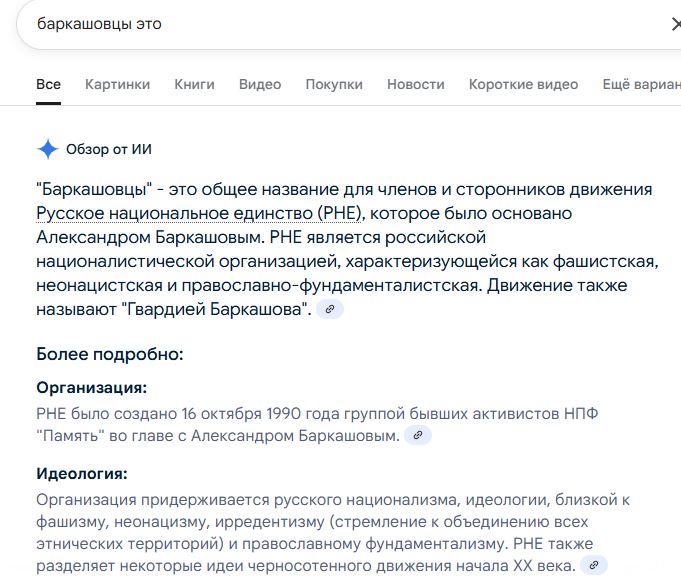681x579 pixels.
Task: Open the 'Русское национальное единство (РНЕ)' link
Action: 199,213
